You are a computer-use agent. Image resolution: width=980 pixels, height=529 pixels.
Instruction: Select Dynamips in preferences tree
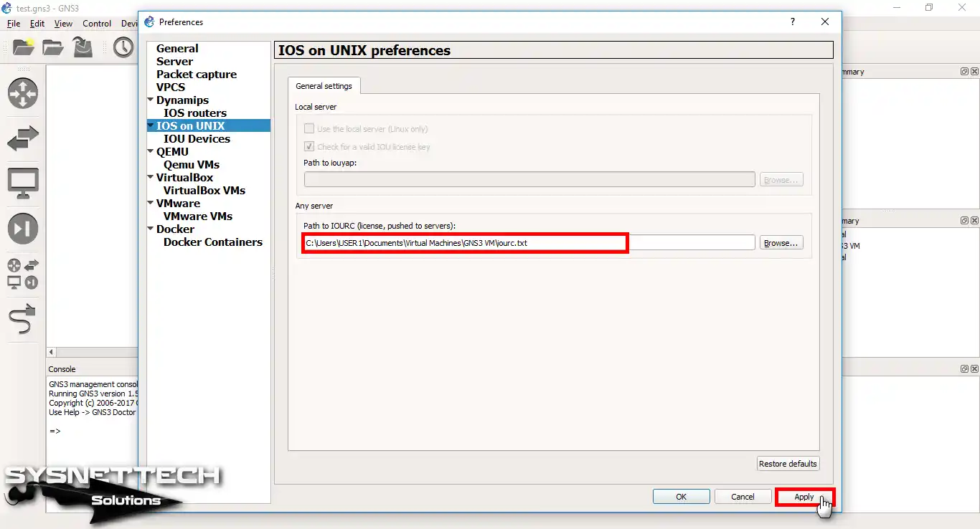pos(182,100)
